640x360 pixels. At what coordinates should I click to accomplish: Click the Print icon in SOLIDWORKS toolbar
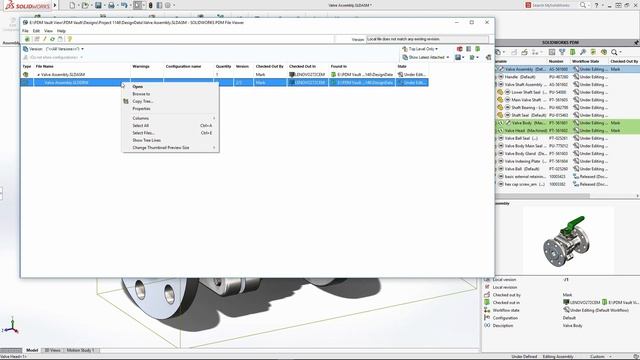click(111, 5)
